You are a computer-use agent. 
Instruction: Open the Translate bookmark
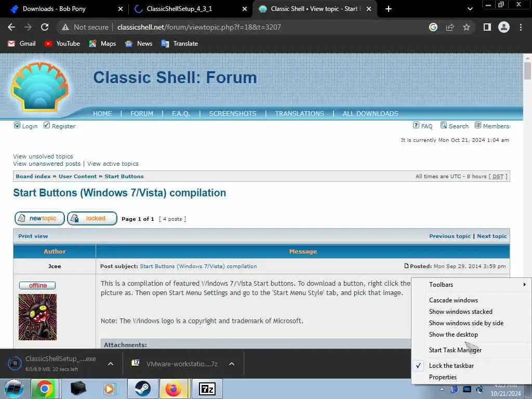180,44
